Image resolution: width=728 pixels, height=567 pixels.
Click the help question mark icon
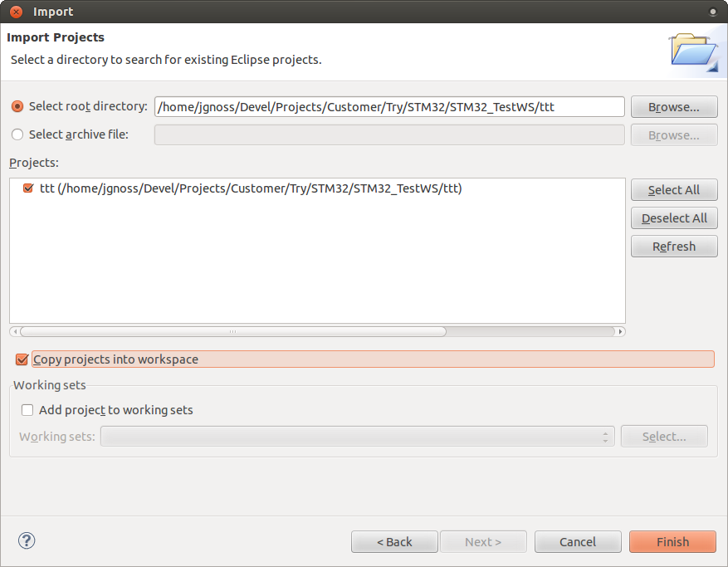[x=27, y=540]
